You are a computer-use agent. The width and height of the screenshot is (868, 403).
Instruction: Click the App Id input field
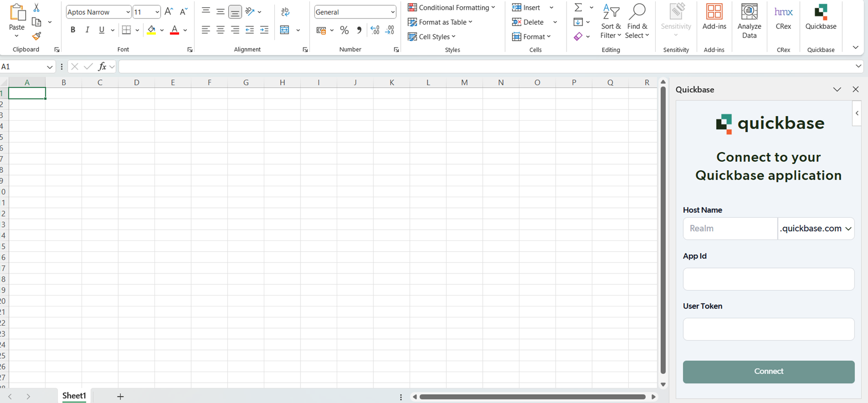pos(768,279)
